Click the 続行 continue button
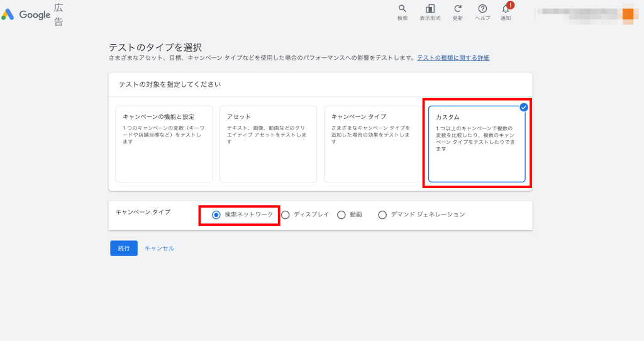 (x=124, y=248)
